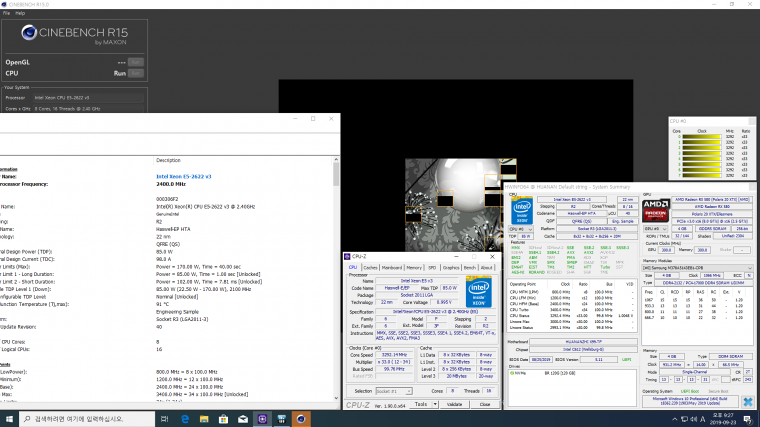Open network icon in system tray
Screen dimensions: 760x427
tap(684, 419)
